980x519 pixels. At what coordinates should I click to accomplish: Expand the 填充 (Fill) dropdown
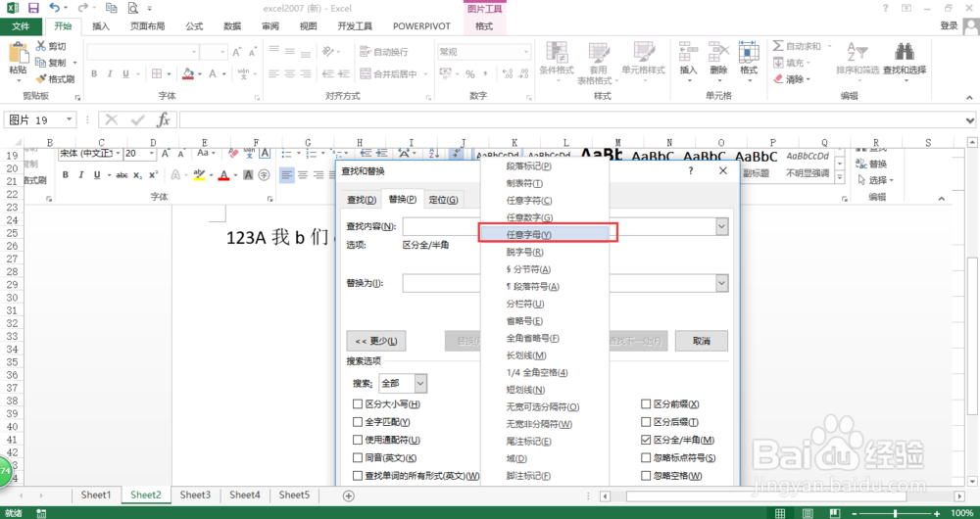coord(808,63)
